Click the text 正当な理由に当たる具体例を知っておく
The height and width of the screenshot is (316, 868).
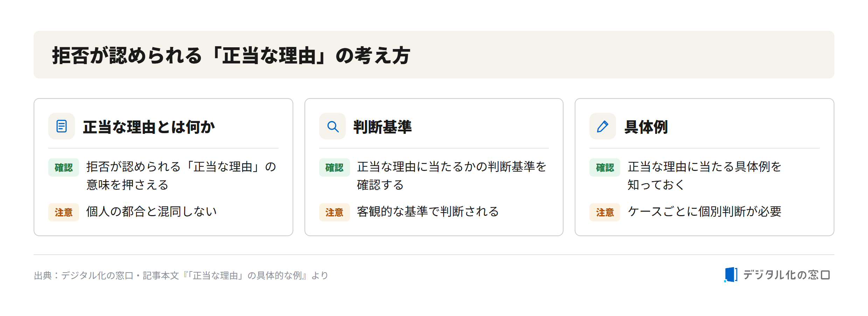[705, 176]
